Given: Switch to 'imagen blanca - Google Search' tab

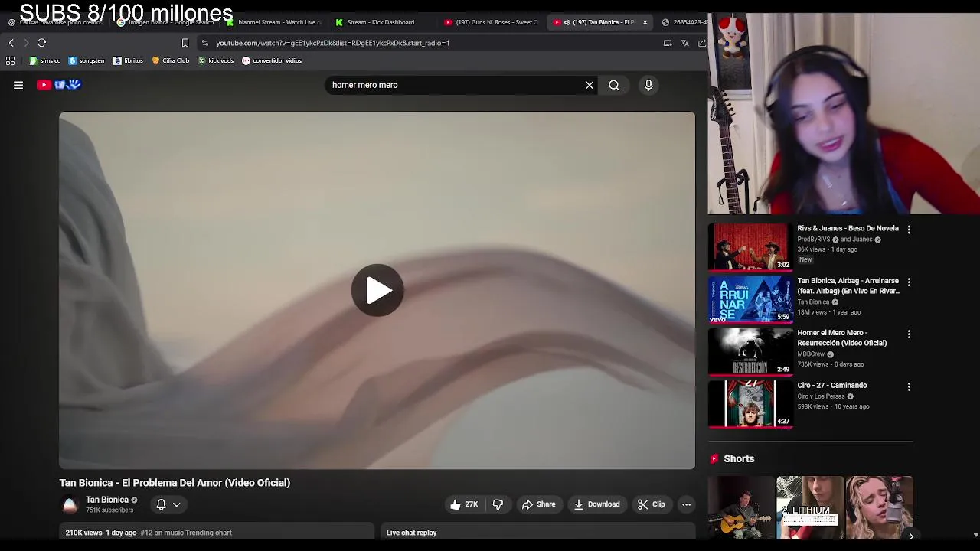Looking at the screenshot, I should 165,22.
